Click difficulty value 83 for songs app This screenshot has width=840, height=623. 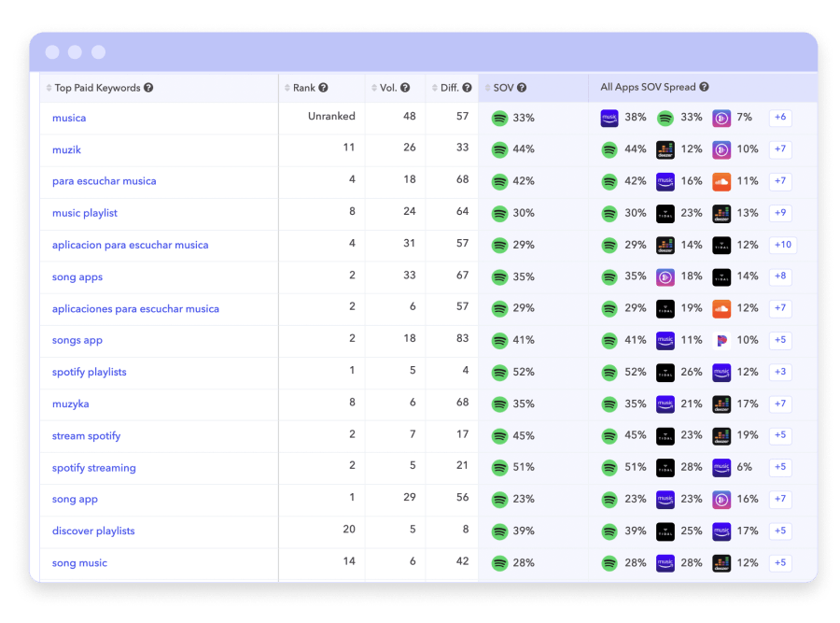(x=462, y=338)
